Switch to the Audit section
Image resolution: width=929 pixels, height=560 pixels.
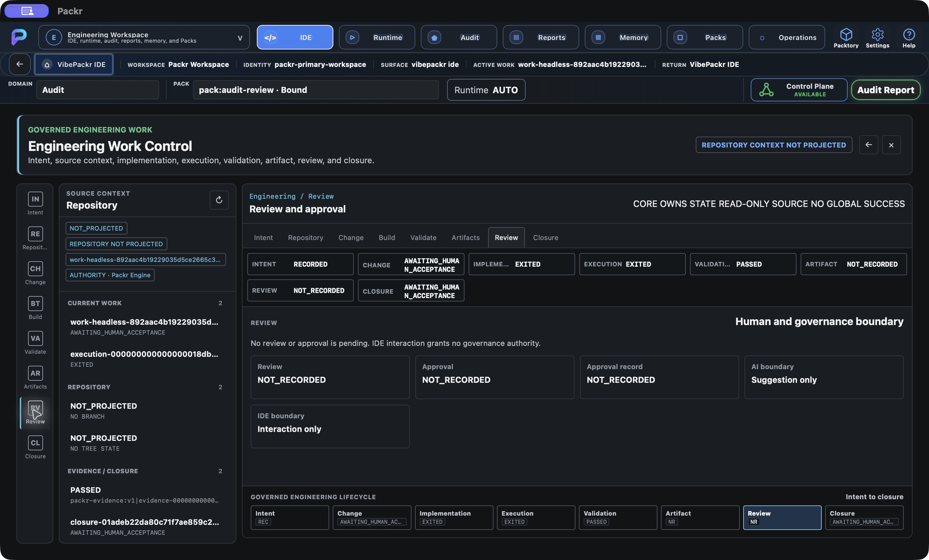pos(458,37)
